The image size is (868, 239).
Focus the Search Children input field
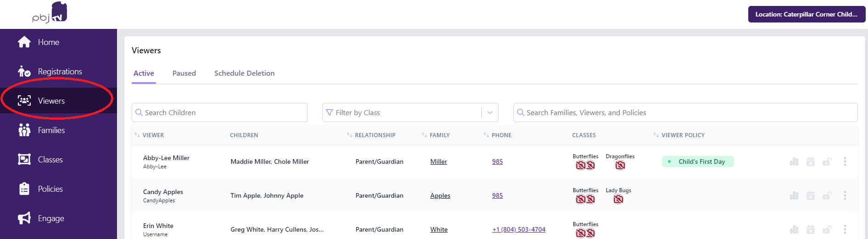pos(220,112)
